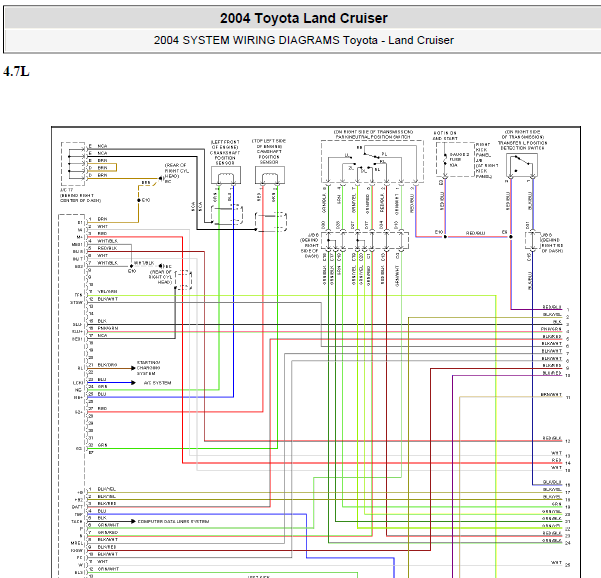Click the Starting/Charging System reference text

click(149, 368)
